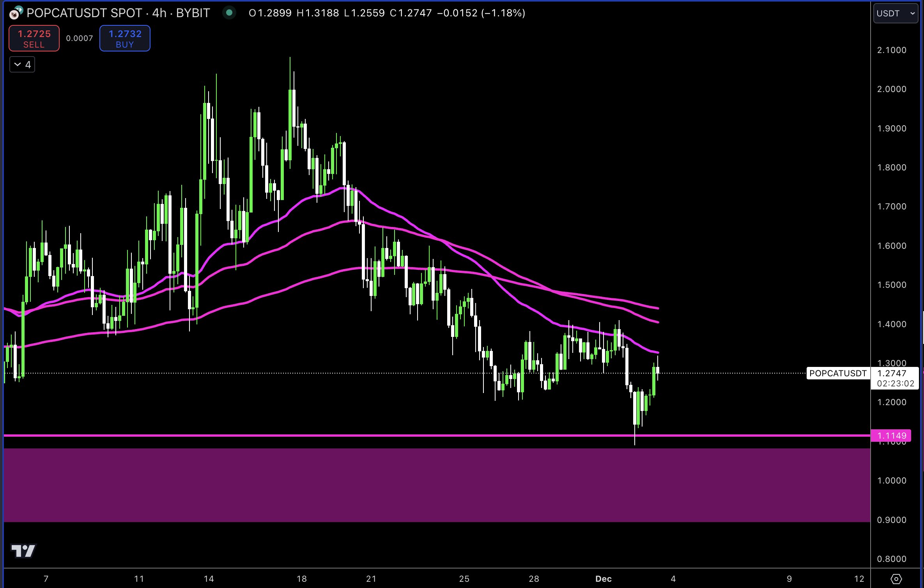The width and height of the screenshot is (924, 588).
Task: Click the L1.2559 low value
Action: (x=365, y=13)
